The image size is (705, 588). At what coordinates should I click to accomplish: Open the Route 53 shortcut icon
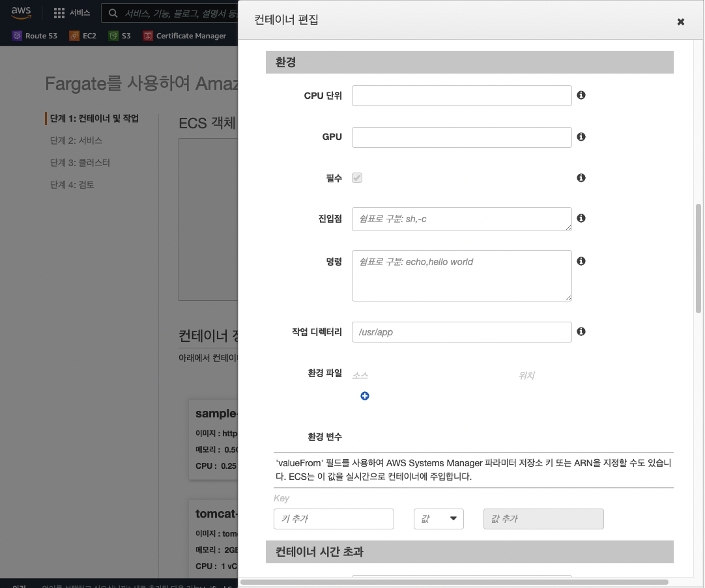[17, 36]
